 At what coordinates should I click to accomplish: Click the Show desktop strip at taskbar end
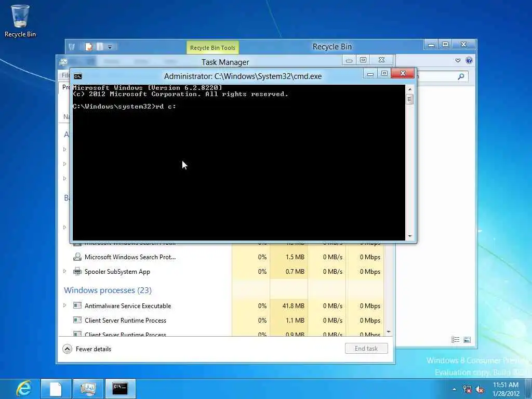528,389
